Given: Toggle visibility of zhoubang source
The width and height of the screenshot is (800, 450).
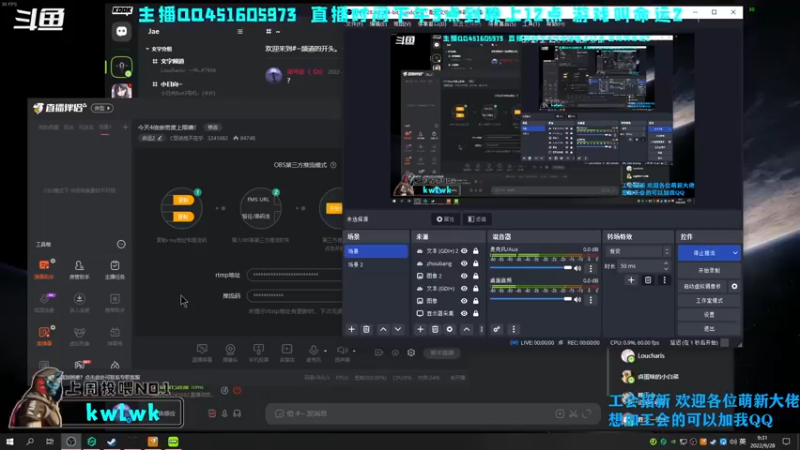Looking at the screenshot, I should 464,264.
